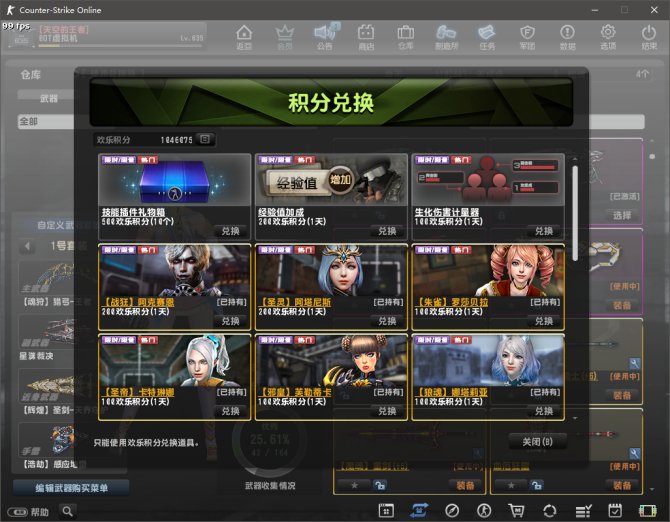Click 兑换 for 【战狂】阿克塞恩

tap(230, 321)
